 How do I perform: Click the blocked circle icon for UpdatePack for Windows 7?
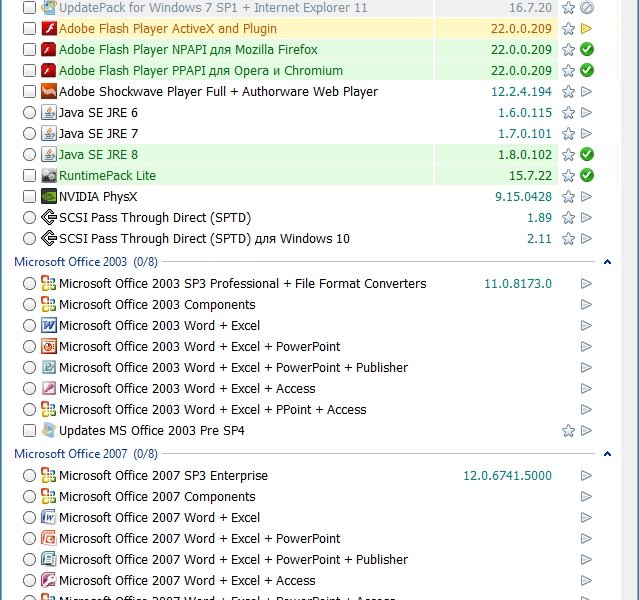pyautogui.click(x=586, y=7)
